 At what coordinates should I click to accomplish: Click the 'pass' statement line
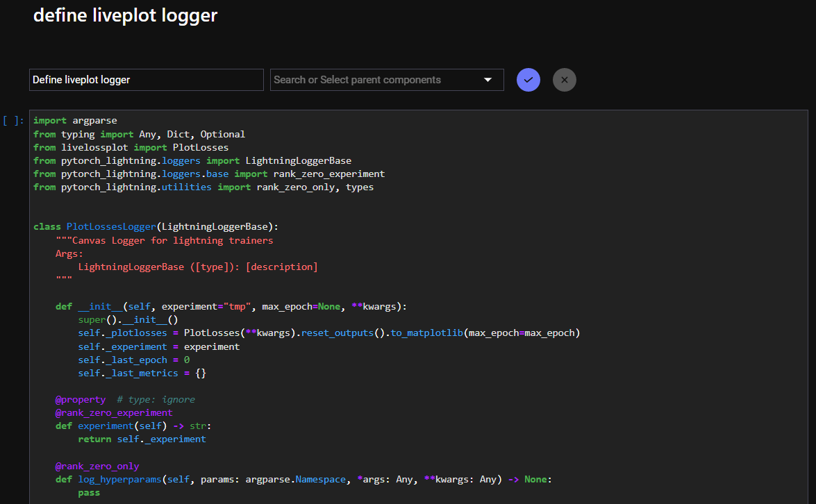pyautogui.click(x=89, y=493)
